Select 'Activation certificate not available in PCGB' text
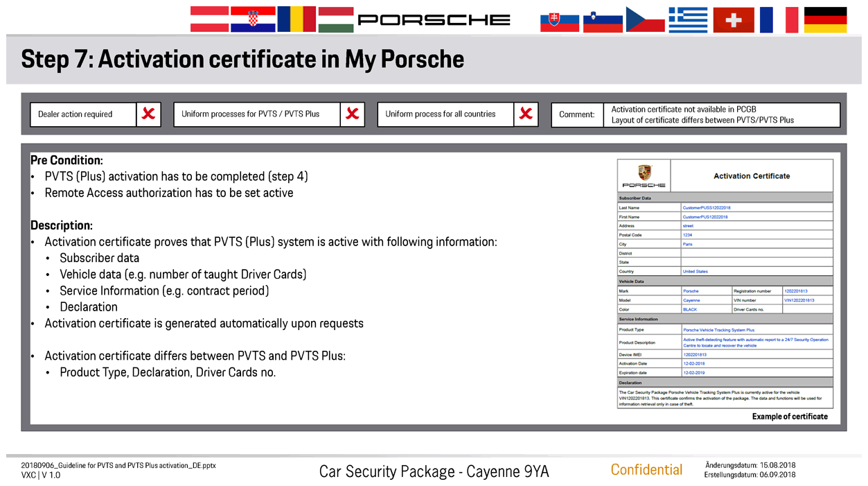This screenshot has height=486, width=868. 684,110
